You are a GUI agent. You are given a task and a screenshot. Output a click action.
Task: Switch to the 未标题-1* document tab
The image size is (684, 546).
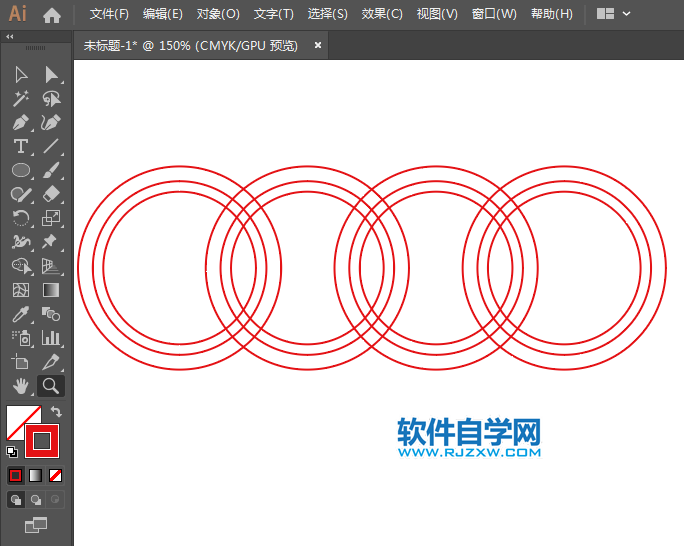tap(191, 45)
